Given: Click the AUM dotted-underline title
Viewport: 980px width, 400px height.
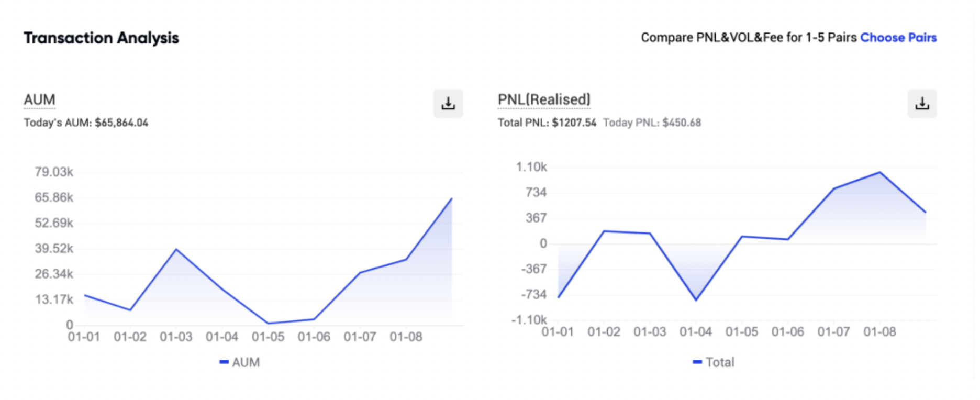Looking at the screenshot, I should (39, 99).
